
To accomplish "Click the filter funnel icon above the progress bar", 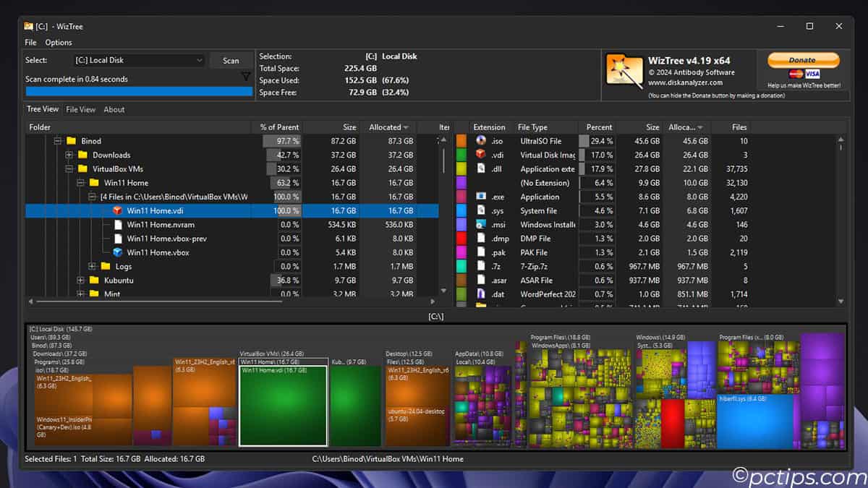I will coord(246,75).
